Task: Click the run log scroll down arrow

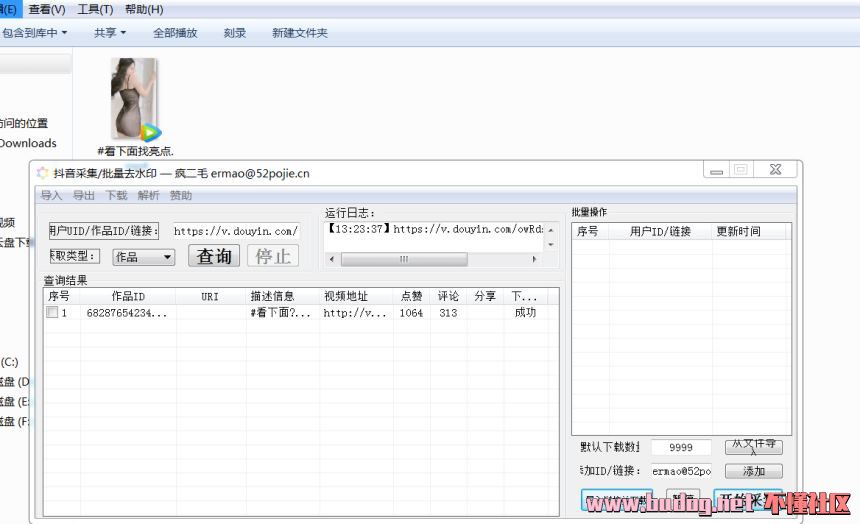Action: (x=549, y=244)
